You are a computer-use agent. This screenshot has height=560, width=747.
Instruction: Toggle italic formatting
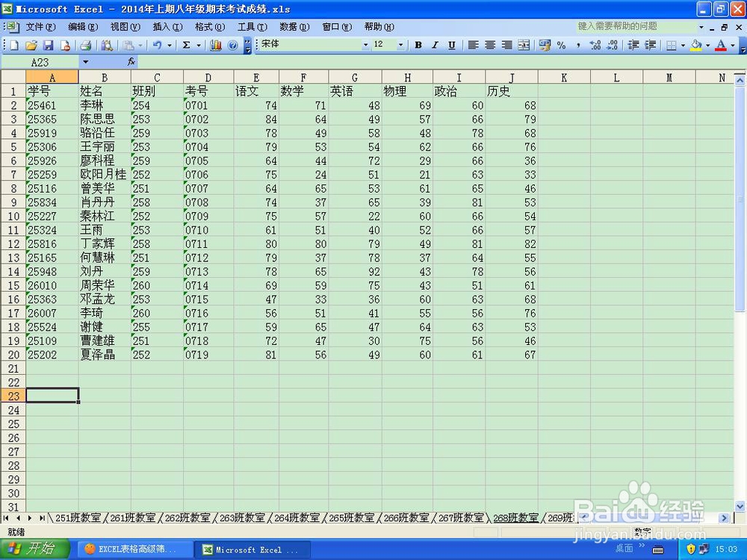pyautogui.click(x=435, y=45)
